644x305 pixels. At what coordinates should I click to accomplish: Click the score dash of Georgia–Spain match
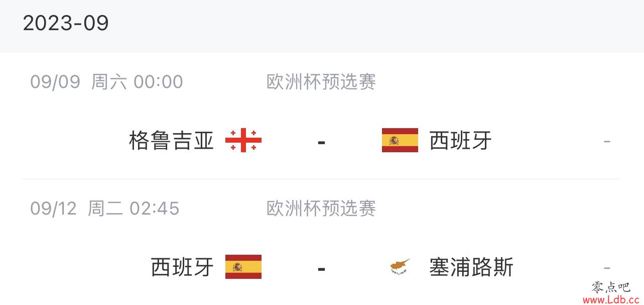coord(322,142)
